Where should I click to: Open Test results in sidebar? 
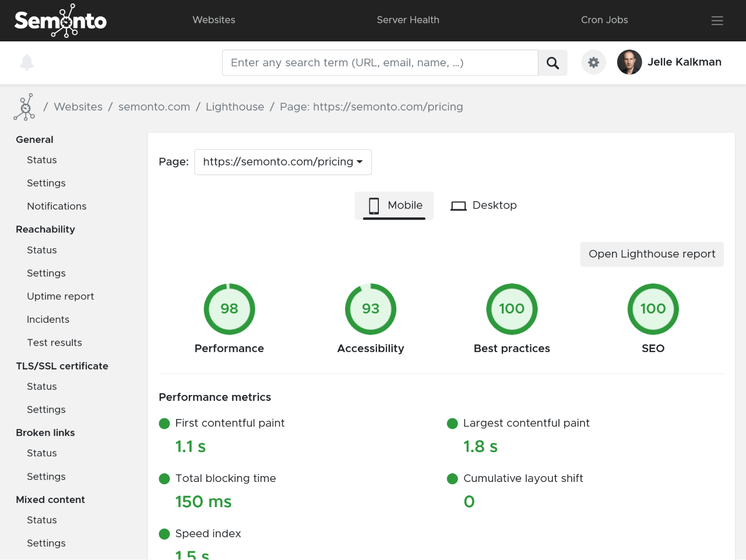[x=54, y=343]
